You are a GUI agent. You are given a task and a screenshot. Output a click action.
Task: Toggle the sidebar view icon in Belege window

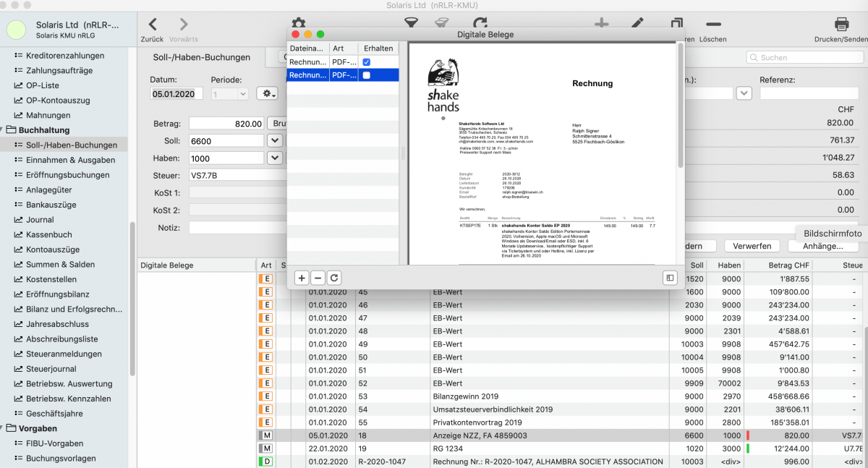671,278
